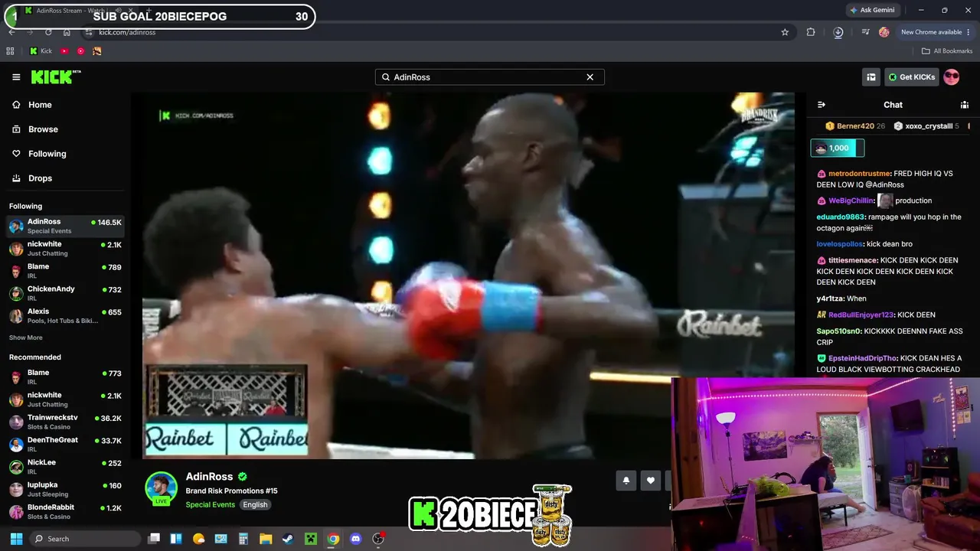Open Discord from the taskbar

pos(355,539)
